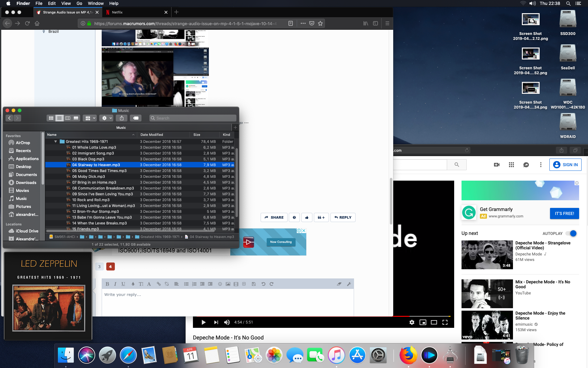
Task: Click the IT'S FREE! Grammarly button
Action: point(564,213)
